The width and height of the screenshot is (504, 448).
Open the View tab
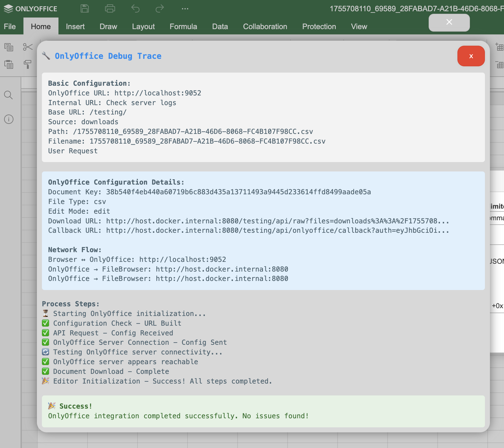(359, 27)
